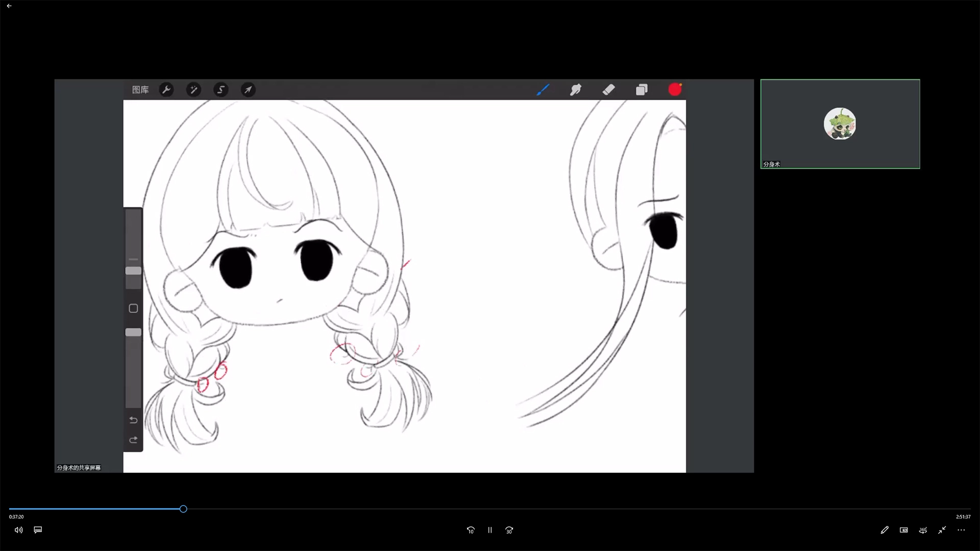Redo using the sidebar redo arrow
The height and width of the screenshot is (551, 980).
tap(133, 440)
